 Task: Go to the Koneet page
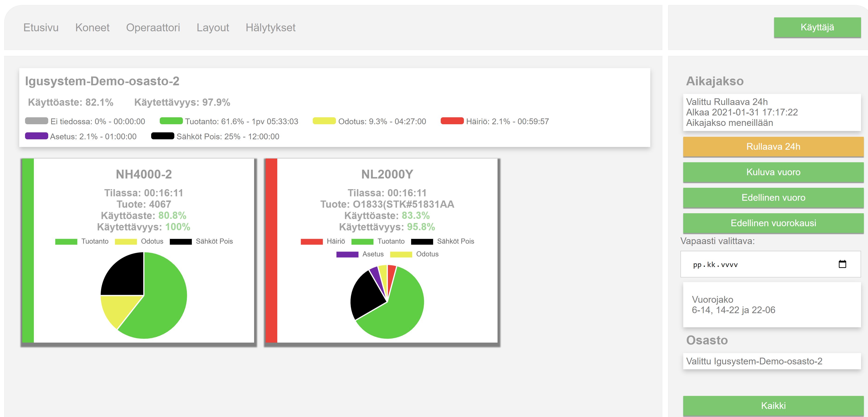pos(92,27)
